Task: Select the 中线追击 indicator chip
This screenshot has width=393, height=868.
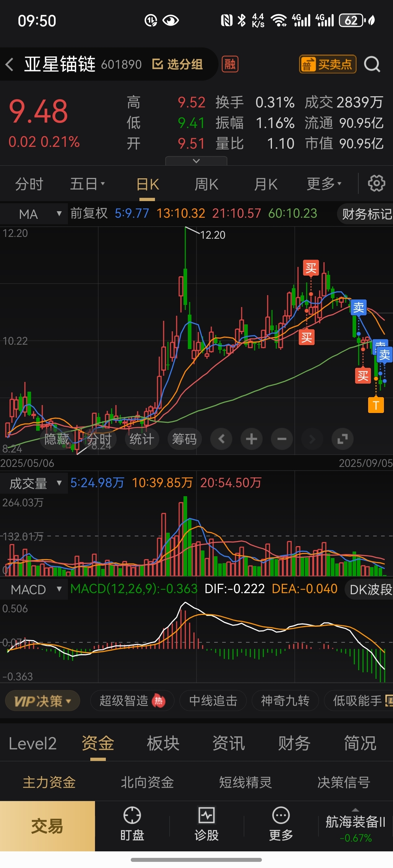Action: pos(213,701)
